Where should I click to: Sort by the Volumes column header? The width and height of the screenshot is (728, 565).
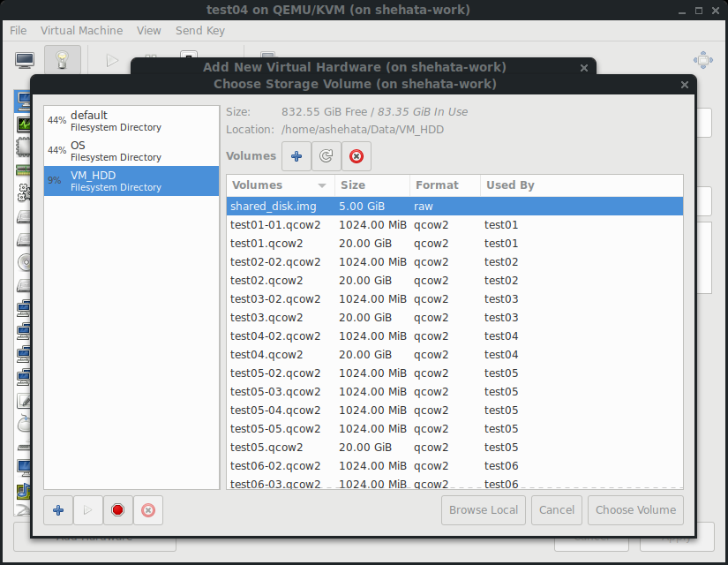[278, 185]
